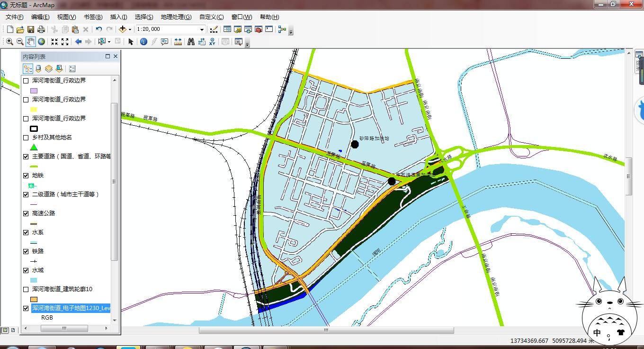Go back to previous extent
Viewport: 644px width, 349px height.
78,42
